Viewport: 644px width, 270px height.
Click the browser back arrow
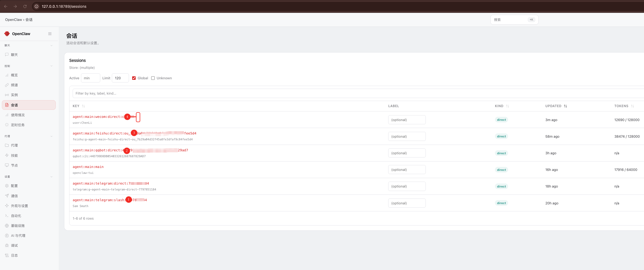(6, 6)
